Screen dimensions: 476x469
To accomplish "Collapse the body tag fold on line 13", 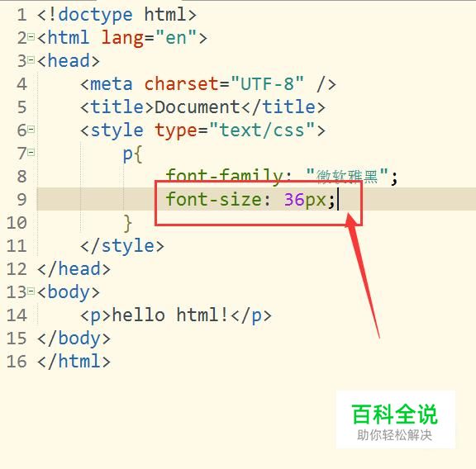I will [31, 291].
